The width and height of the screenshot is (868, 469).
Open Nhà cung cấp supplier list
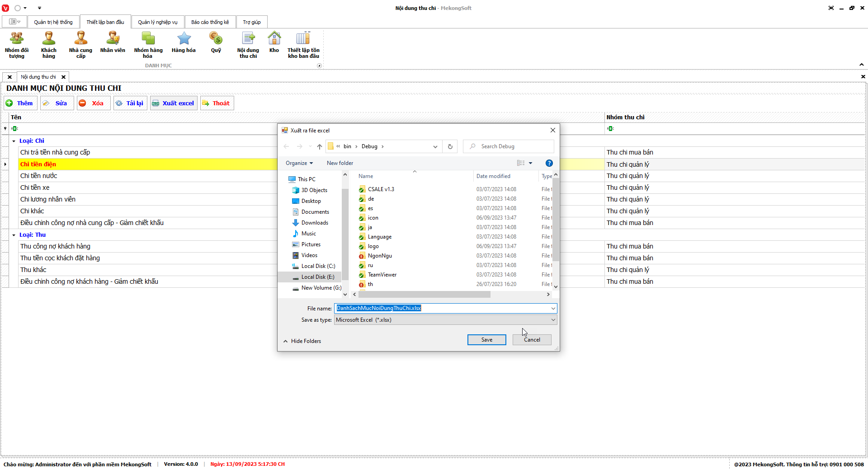pos(80,45)
